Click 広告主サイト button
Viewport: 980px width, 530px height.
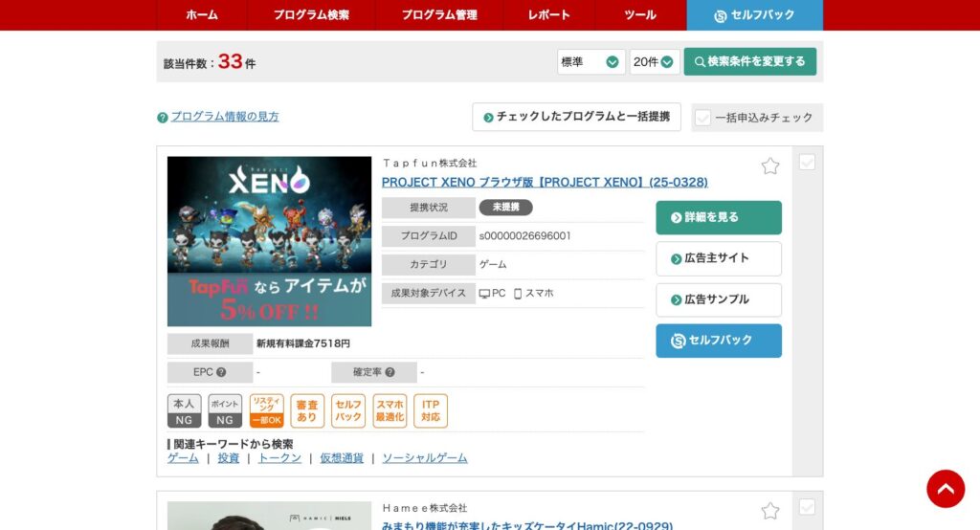click(719, 258)
